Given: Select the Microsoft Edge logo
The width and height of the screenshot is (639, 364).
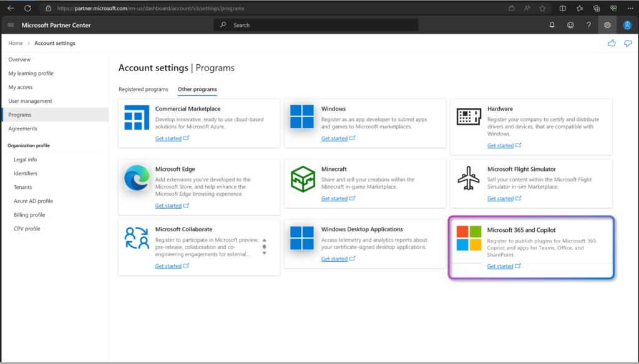Looking at the screenshot, I should (136, 178).
